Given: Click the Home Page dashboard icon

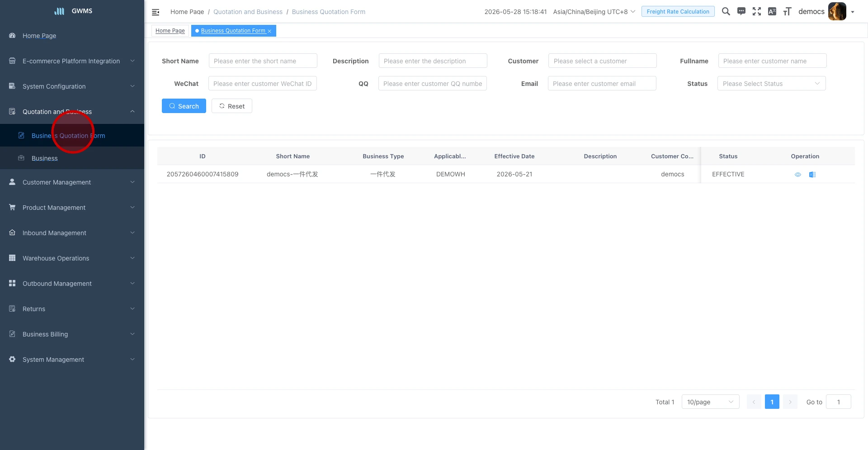Looking at the screenshot, I should 12,35.
